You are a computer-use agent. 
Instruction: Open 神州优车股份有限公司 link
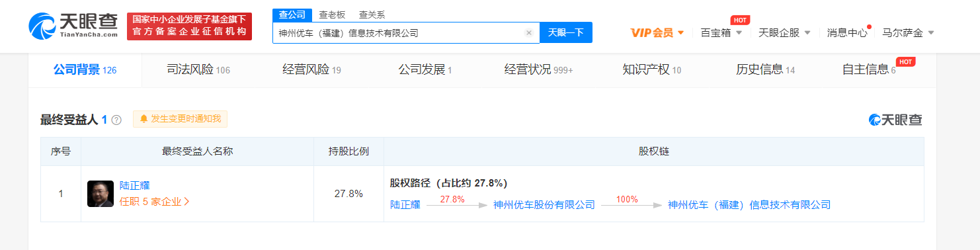[x=544, y=205]
